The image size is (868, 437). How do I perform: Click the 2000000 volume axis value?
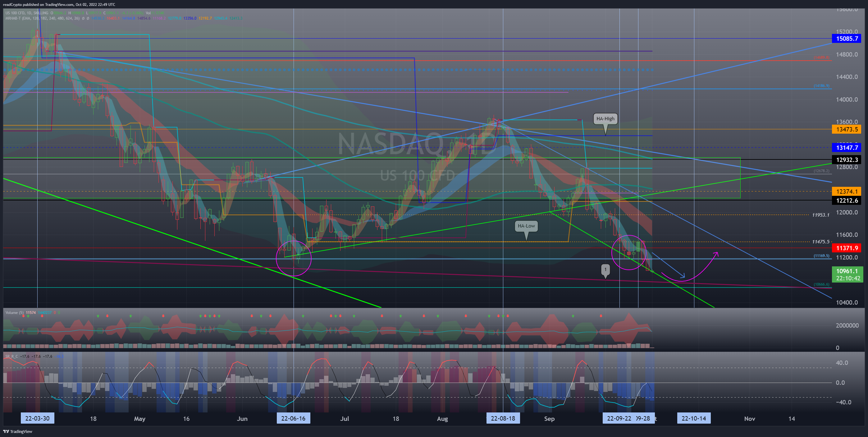(847, 325)
